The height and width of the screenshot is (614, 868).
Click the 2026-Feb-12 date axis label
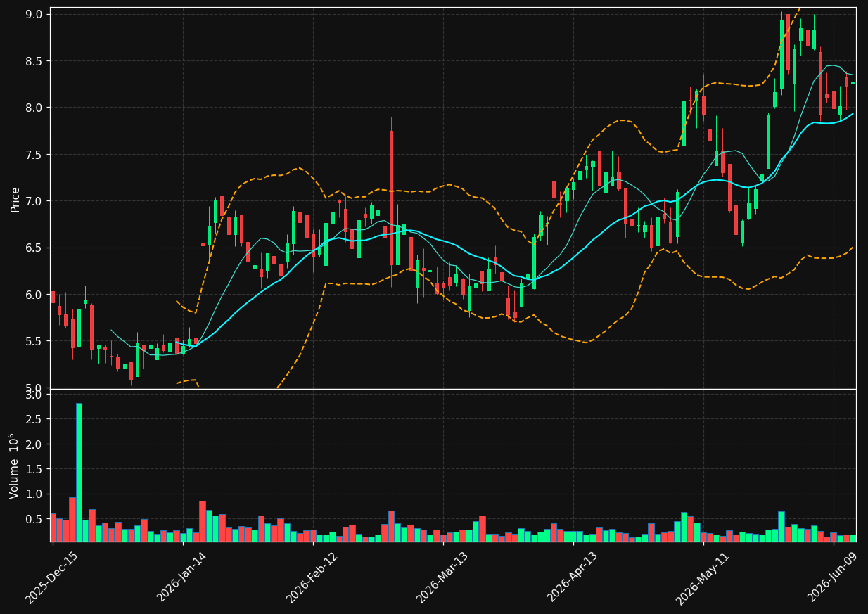[312, 577]
